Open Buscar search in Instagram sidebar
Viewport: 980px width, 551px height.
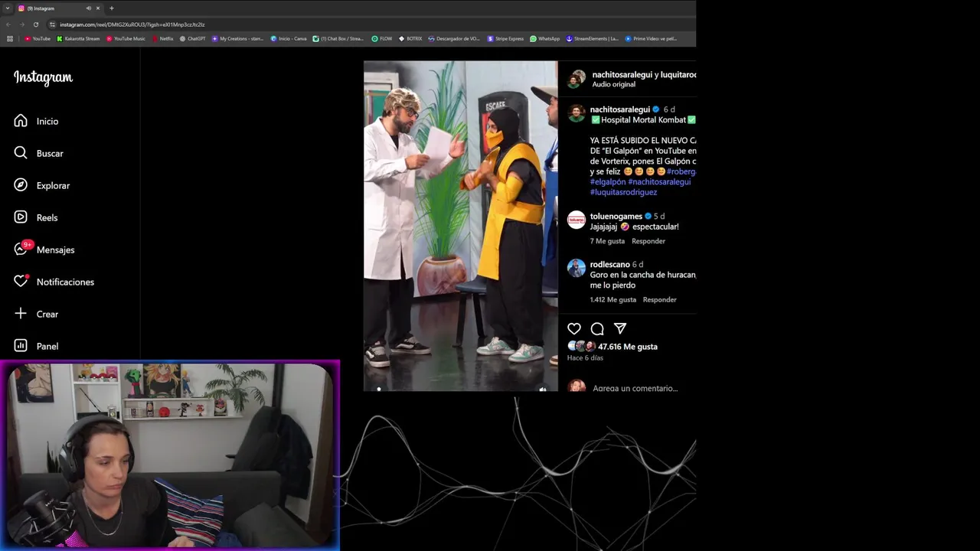pos(21,153)
